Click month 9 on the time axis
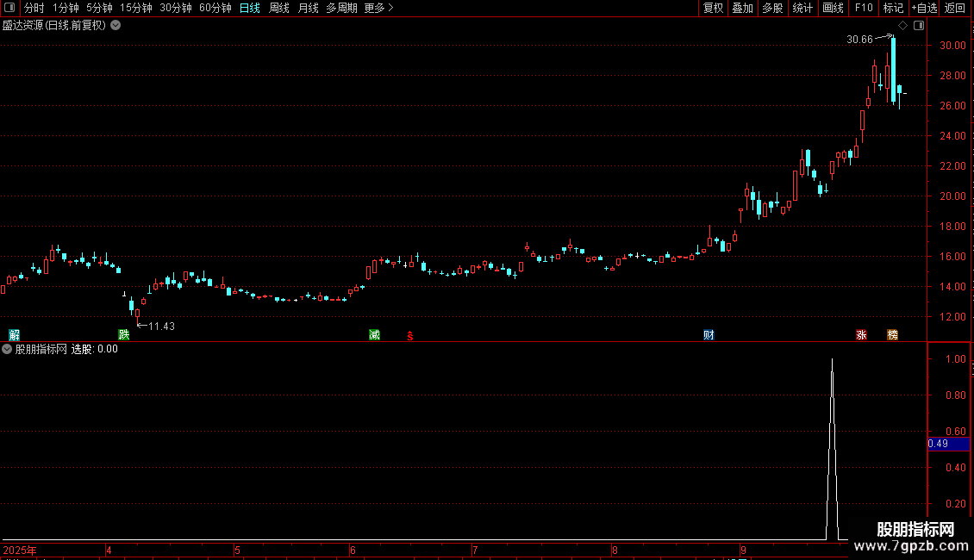 click(x=743, y=550)
